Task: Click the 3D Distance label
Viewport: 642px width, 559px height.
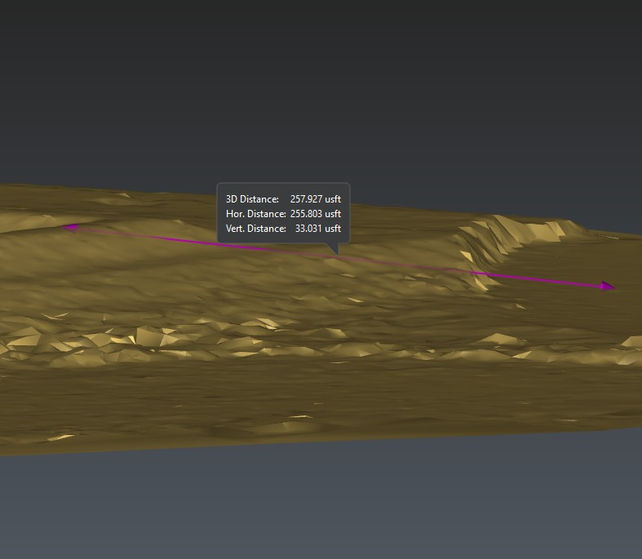Action: coord(252,199)
